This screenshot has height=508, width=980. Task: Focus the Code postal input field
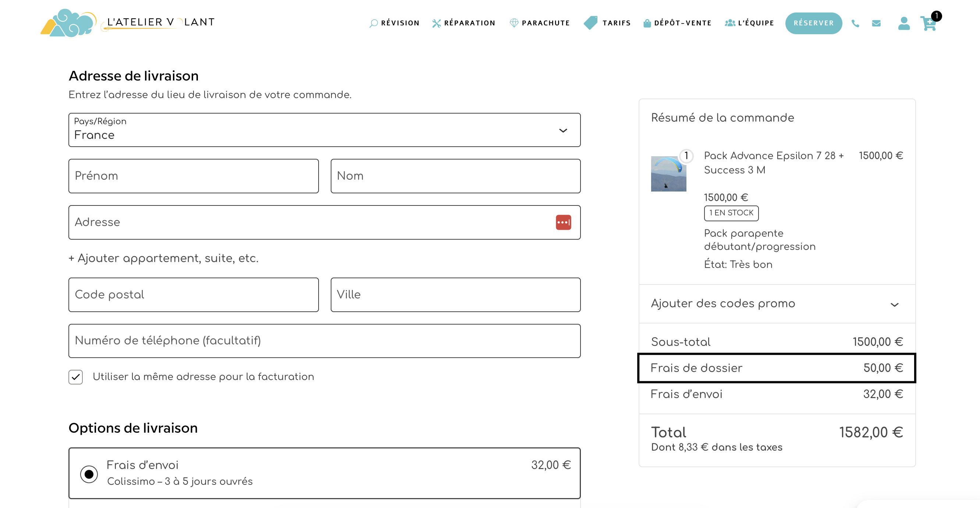pyautogui.click(x=193, y=295)
